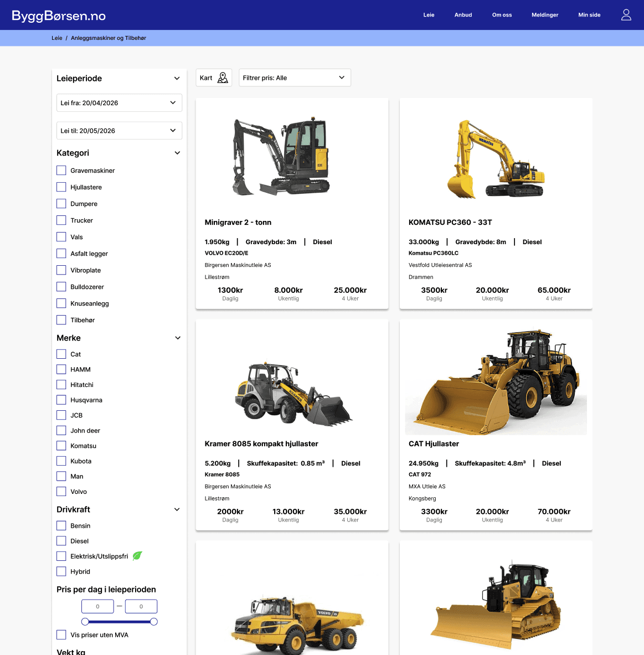Open the Kramer 8085 loader image
The width and height of the screenshot is (644, 655).
(294, 394)
